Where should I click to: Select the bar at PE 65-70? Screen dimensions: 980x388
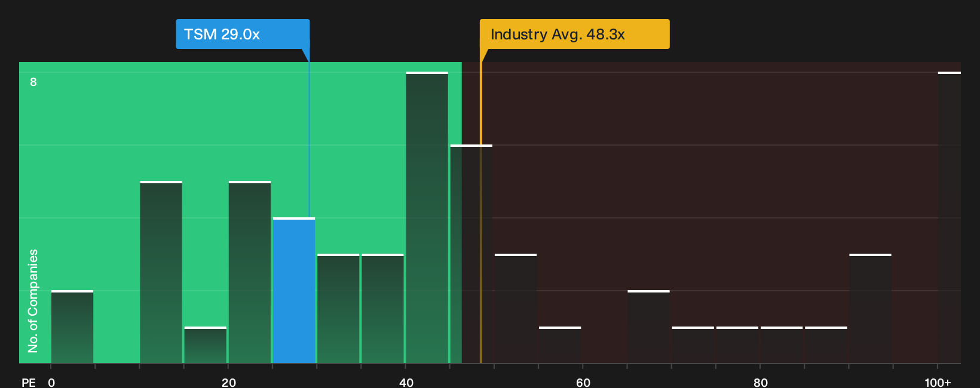click(x=648, y=327)
